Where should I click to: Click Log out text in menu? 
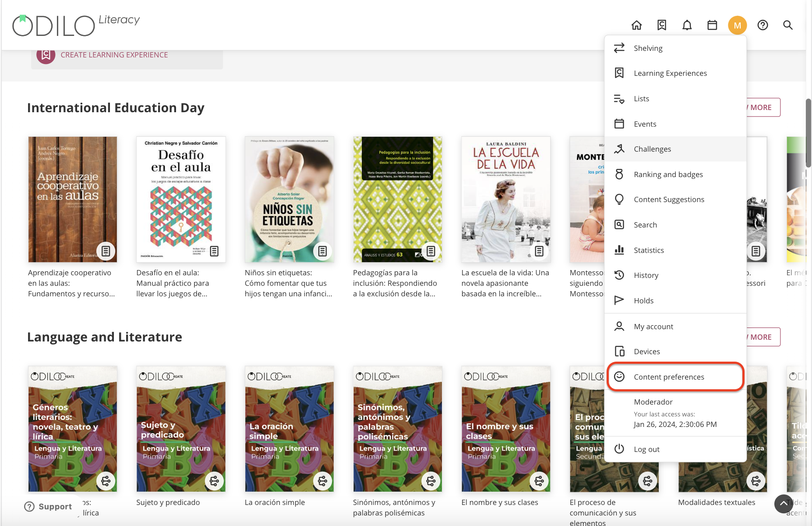click(646, 449)
